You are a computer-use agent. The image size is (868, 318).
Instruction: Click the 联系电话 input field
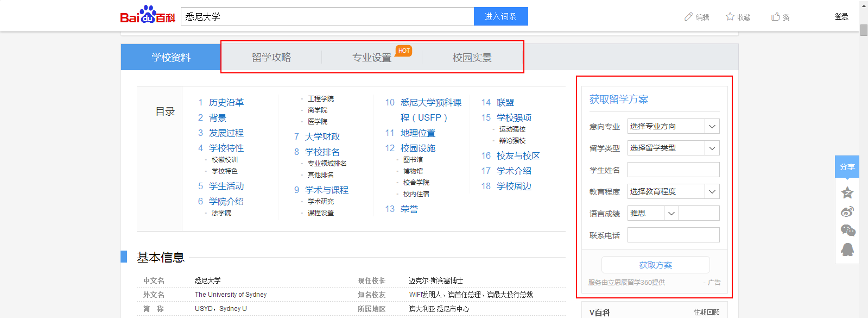point(674,235)
